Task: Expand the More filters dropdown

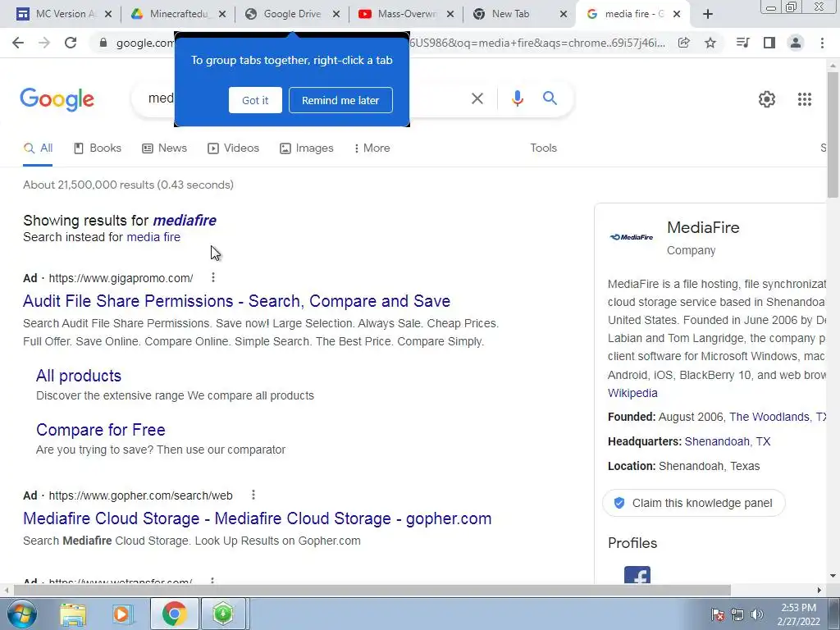Action: pyautogui.click(x=372, y=148)
